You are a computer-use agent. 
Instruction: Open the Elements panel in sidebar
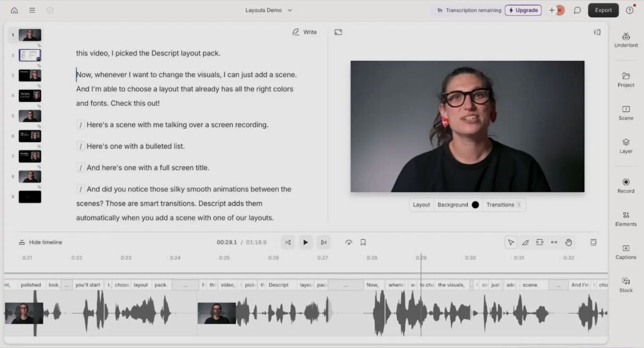tap(626, 219)
